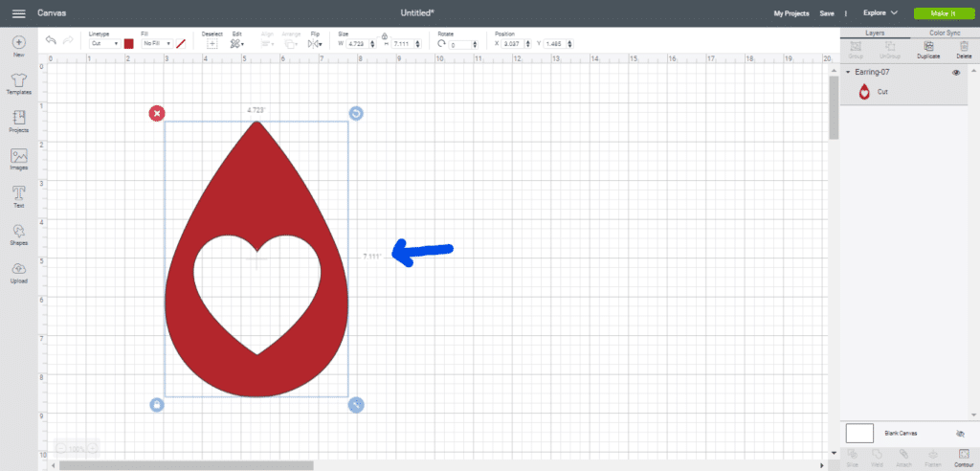
Task: Click the red linetype color swatch
Action: (x=129, y=43)
